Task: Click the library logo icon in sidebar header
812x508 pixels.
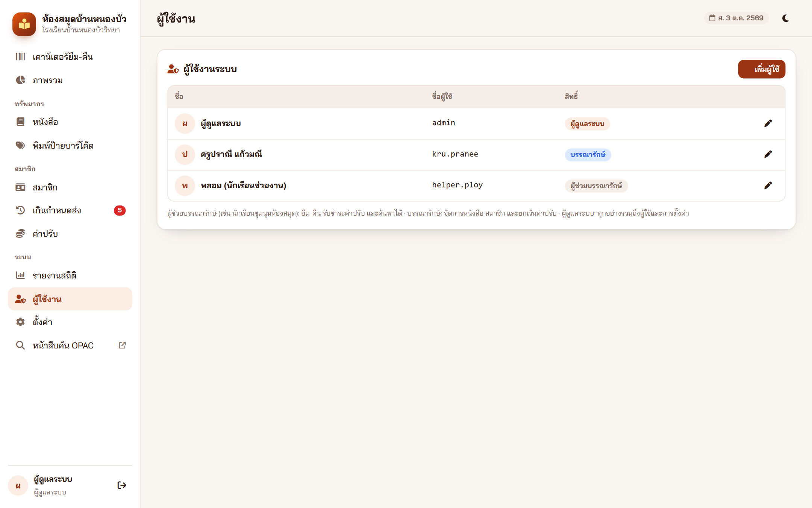Action: point(24,24)
